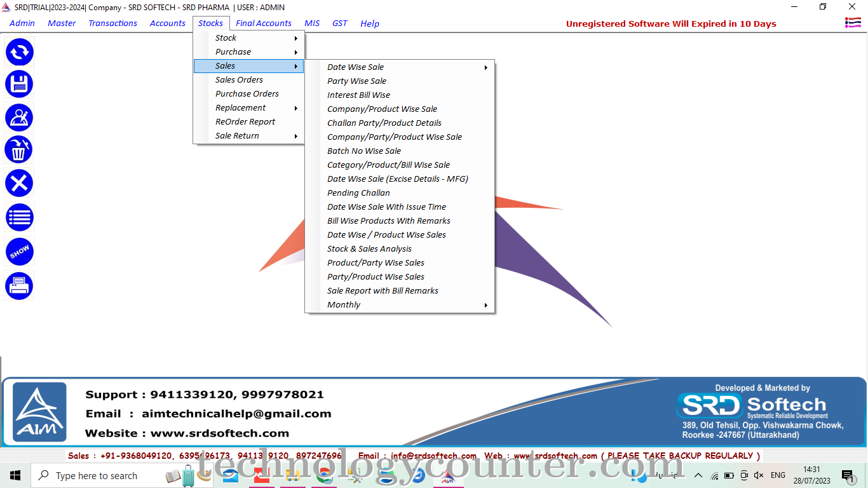Open the Accounts menu
Screen dimensions: 868x488
pos(168,24)
